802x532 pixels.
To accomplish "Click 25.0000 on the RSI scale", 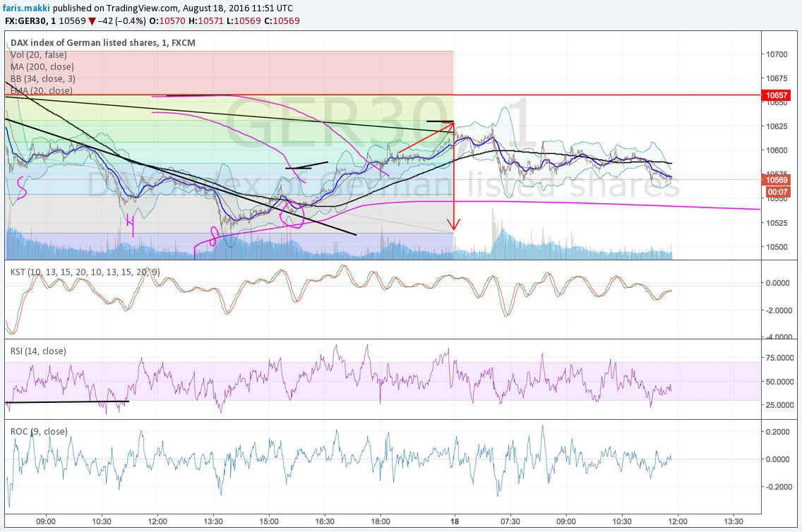I will 779,405.
